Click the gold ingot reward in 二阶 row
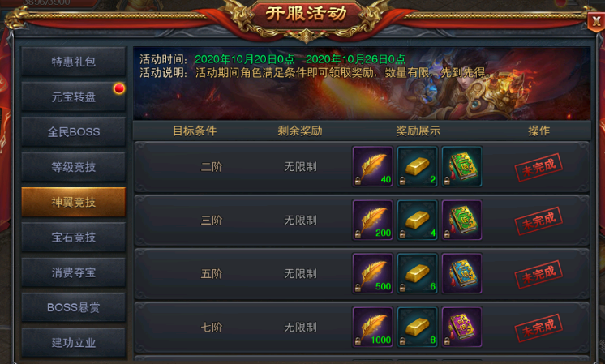 417,166
